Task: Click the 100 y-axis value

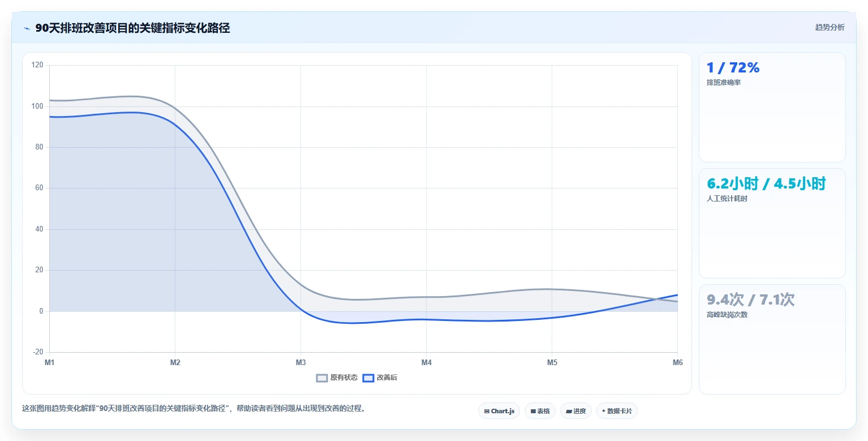Action: click(x=37, y=106)
